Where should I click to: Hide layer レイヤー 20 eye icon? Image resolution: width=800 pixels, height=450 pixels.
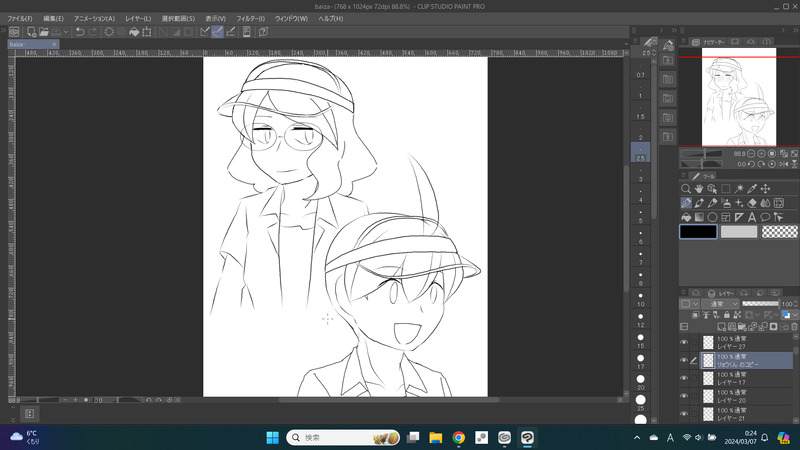click(684, 396)
